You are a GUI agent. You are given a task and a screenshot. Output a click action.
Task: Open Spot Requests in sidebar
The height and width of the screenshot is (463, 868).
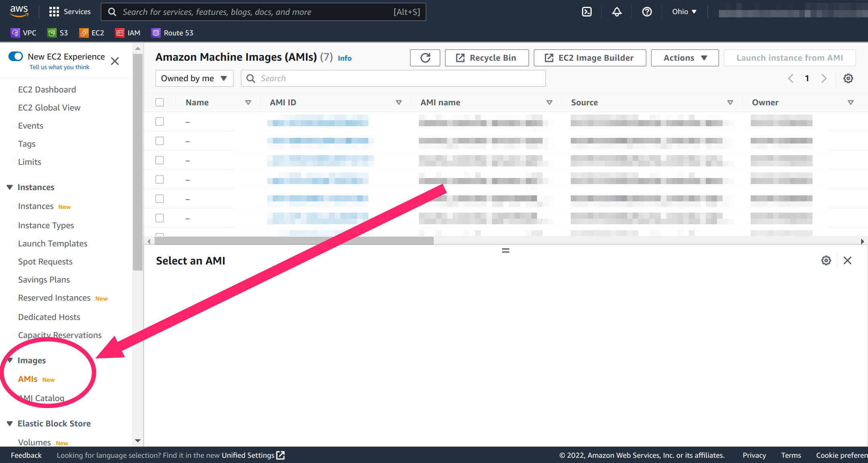(45, 262)
